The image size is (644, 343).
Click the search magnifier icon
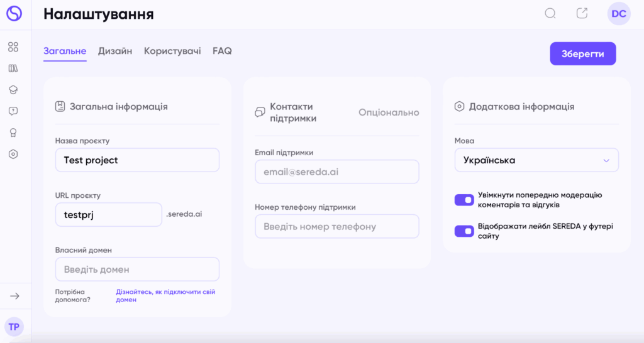pyautogui.click(x=550, y=14)
